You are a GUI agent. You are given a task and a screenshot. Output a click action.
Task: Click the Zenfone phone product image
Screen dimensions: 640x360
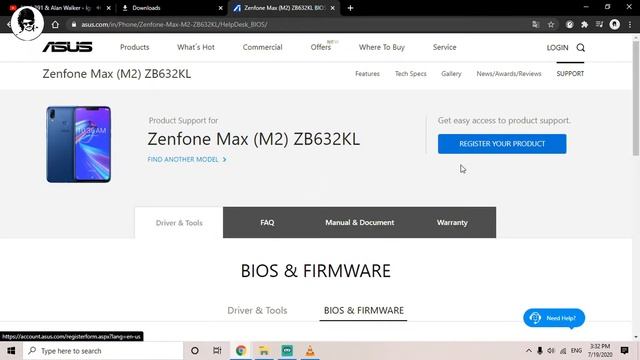click(x=78, y=144)
